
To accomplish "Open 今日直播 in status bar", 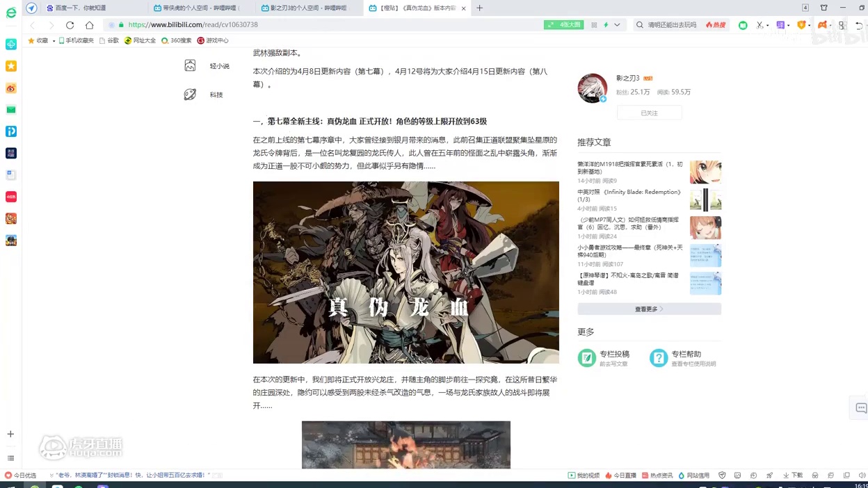I will pos(620,475).
